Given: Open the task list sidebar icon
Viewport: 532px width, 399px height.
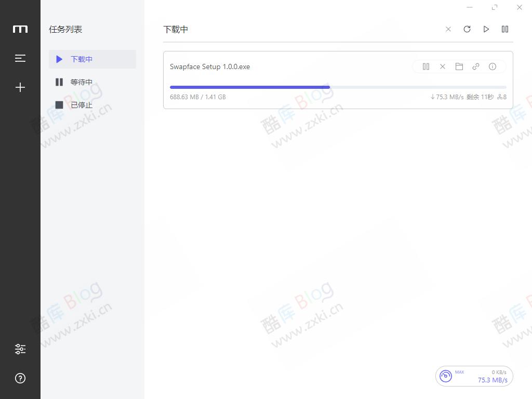Looking at the screenshot, I should point(20,58).
